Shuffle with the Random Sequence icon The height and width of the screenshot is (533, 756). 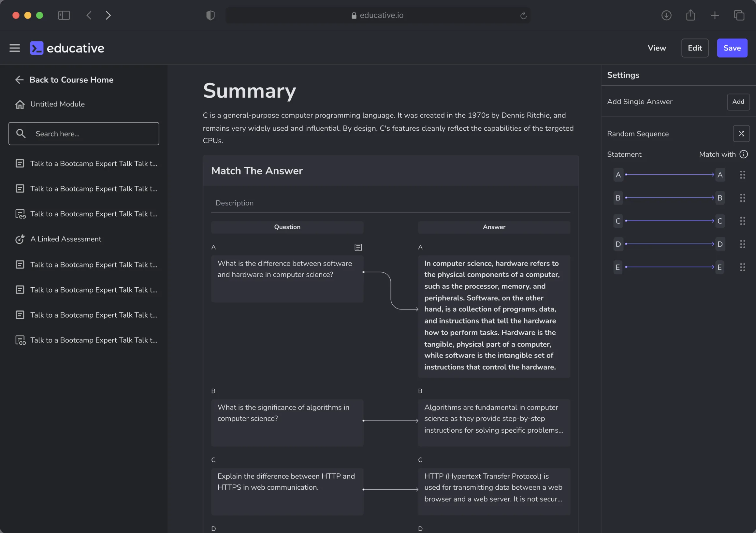click(x=741, y=134)
